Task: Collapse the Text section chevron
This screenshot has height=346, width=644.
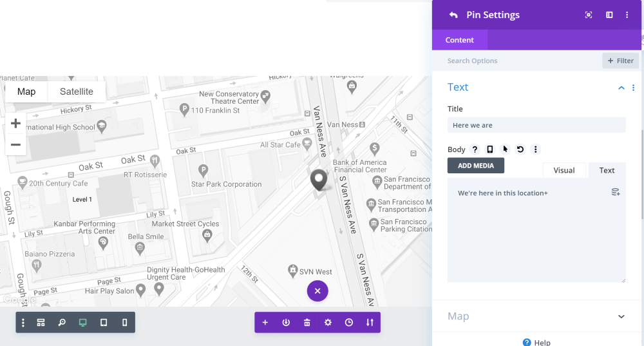Action: tap(621, 88)
